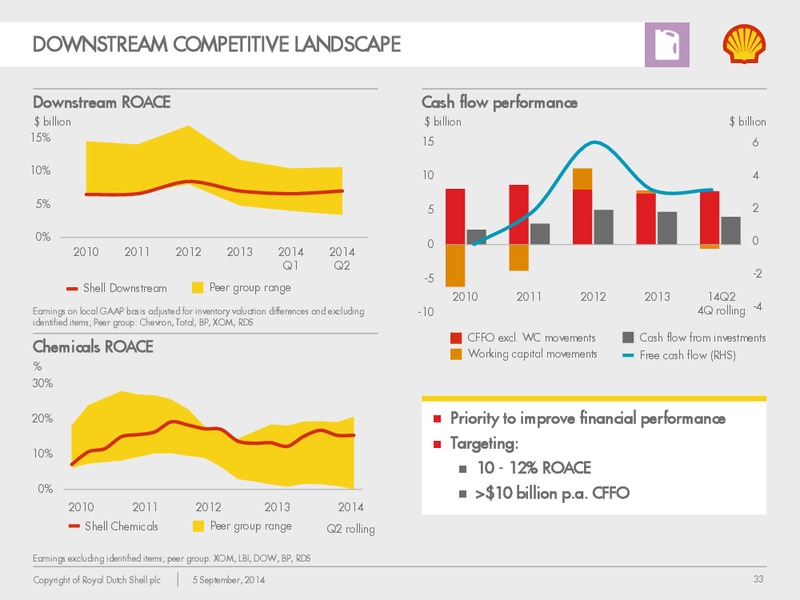Click the red CFFO excl. WC movements swatch
Screen dimensions: 800x600
(x=456, y=338)
